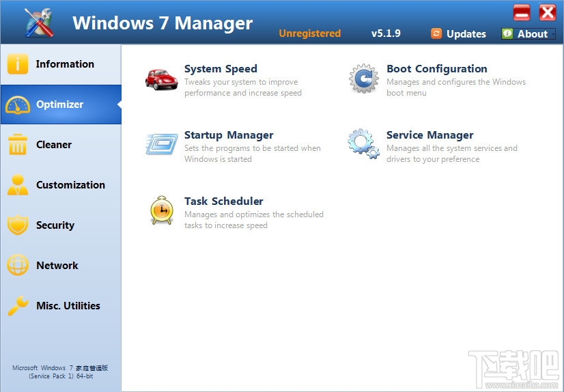
Task: Open the Information tab label
Action: click(65, 64)
